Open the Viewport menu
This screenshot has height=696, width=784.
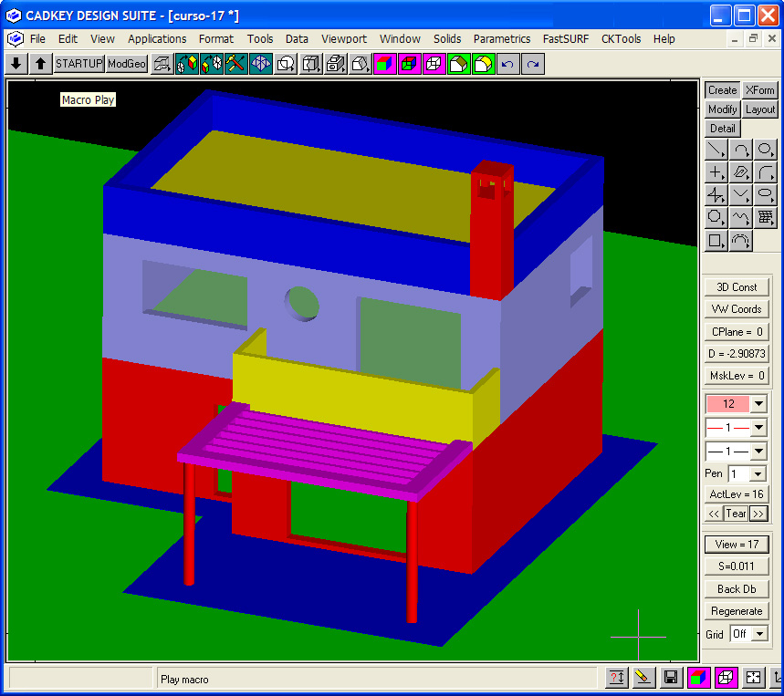[344, 39]
